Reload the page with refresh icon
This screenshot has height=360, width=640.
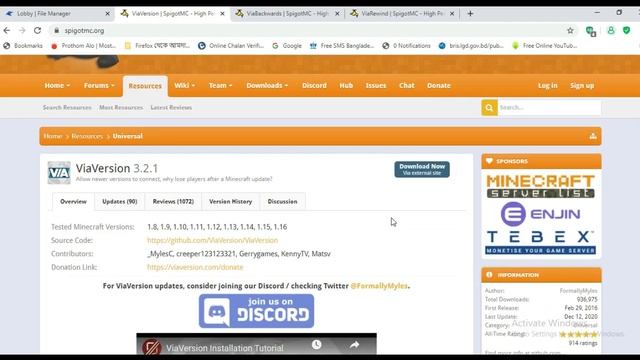pyautogui.click(x=38, y=31)
